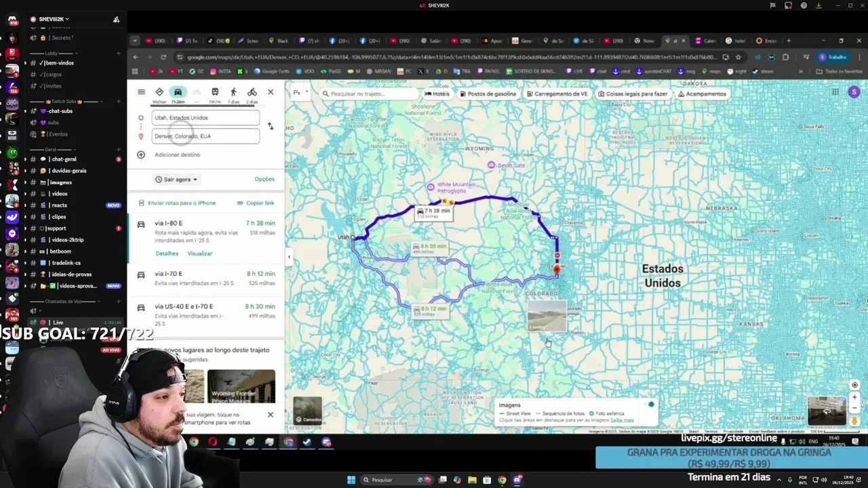Open the Trabalho profile button
The width and height of the screenshot is (868, 488).
click(833, 58)
